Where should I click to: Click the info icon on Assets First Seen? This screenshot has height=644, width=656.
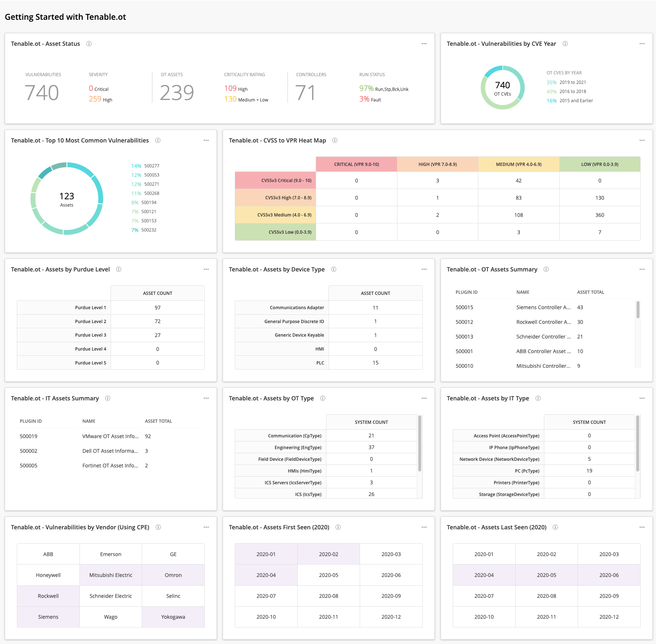pos(338,527)
